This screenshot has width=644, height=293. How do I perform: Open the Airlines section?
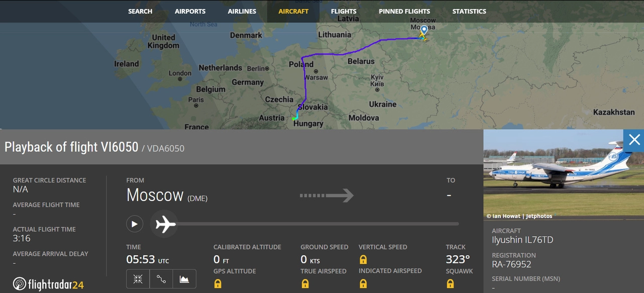point(242,11)
